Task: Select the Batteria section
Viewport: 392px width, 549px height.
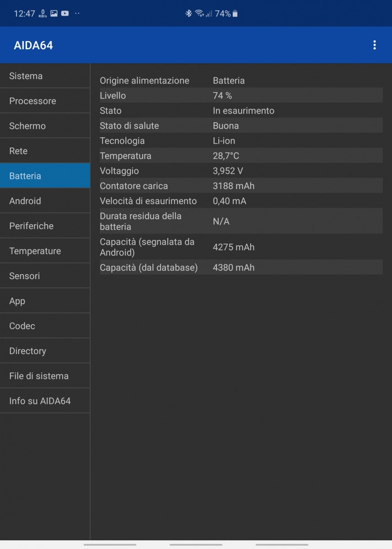Action: (45, 176)
